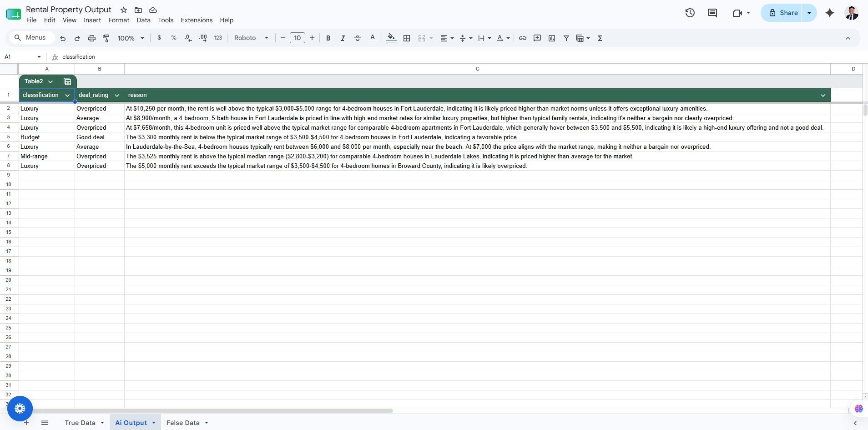Viewport: 868px width, 430px height.
Task: Collapse the toolbar with up chevron
Action: (x=848, y=38)
